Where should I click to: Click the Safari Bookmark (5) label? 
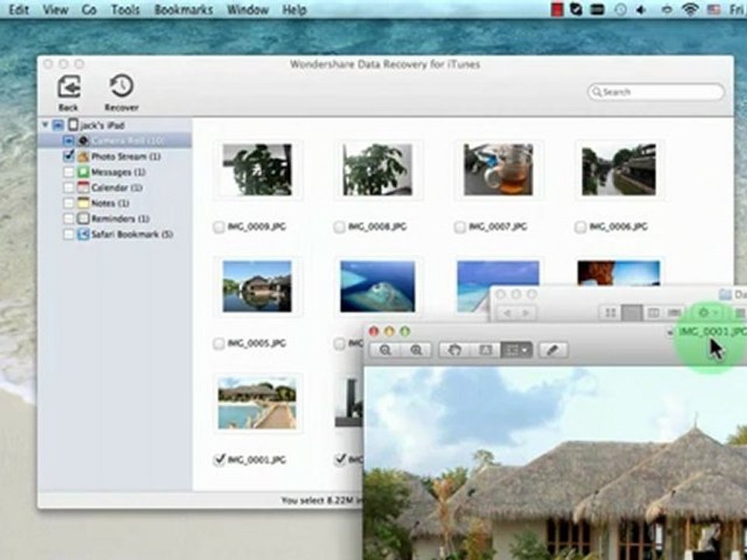(132, 234)
